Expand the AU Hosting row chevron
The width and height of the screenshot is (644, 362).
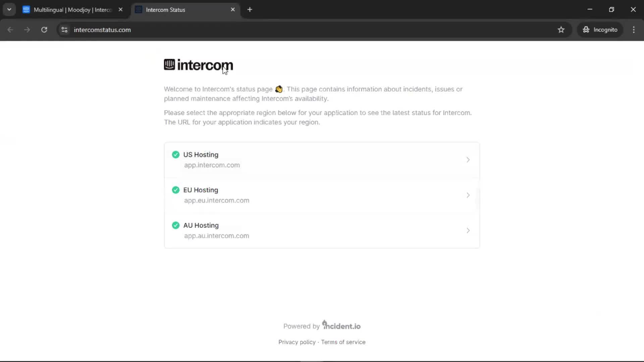click(468, 231)
